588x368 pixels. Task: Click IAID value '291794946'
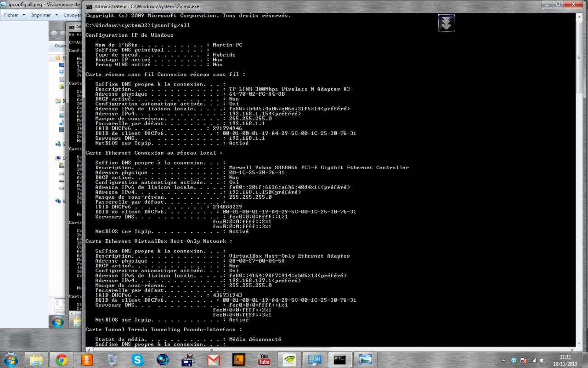(x=227, y=128)
